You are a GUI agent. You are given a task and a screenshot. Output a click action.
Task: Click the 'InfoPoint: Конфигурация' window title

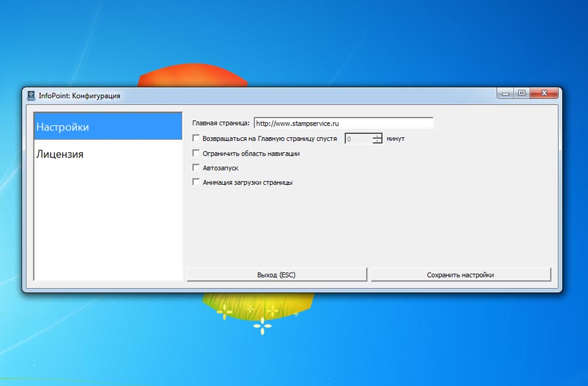[x=80, y=96]
